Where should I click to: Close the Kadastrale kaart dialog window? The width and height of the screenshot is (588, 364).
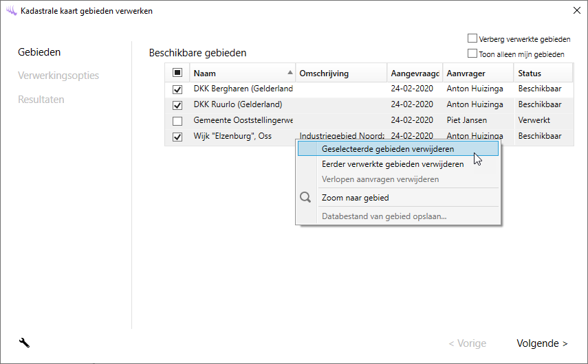click(576, 10)
